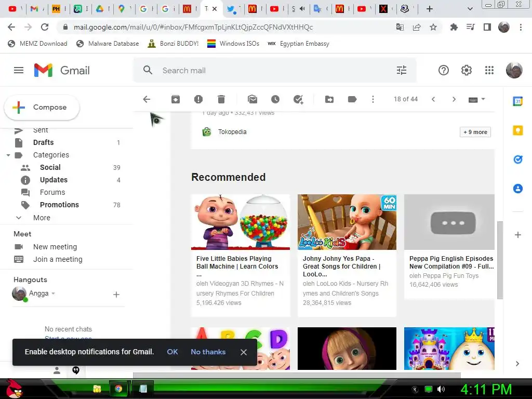Click Join a meeting
This screenshot has width=532, height=399.
point(58,259)
